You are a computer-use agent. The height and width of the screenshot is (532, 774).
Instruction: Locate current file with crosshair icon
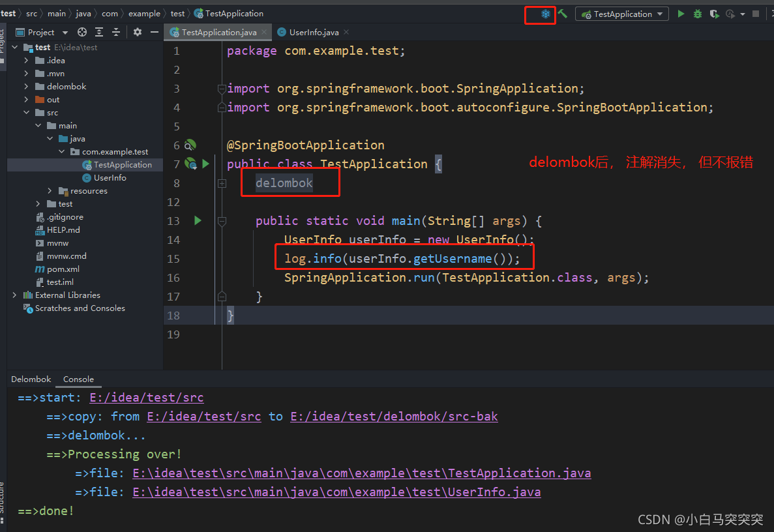[82, 32]
